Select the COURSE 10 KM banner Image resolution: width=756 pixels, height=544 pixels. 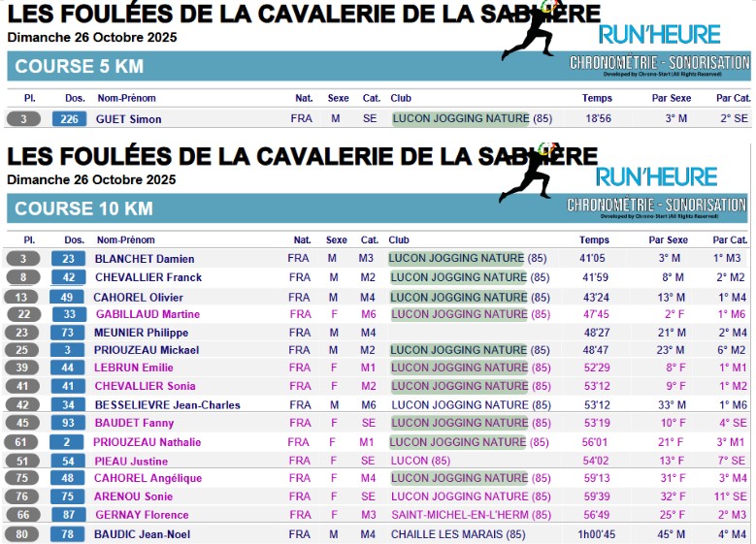83,208
